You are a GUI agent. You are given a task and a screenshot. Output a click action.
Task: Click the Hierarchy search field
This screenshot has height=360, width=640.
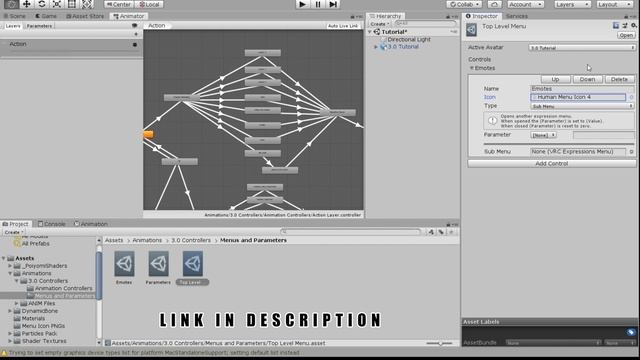[425, 24]
